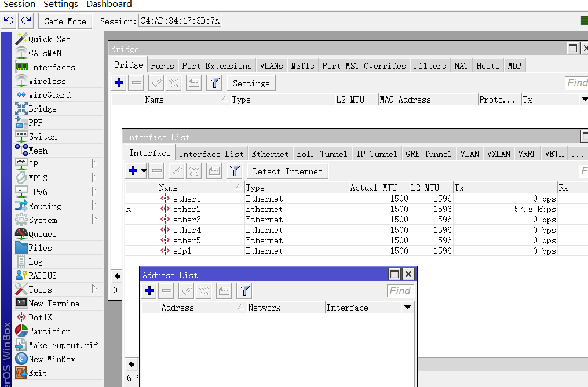Viewport: 588px width, 387px height.
Task: Click filter funnel in Address List
Action: (x=244, y=291)
